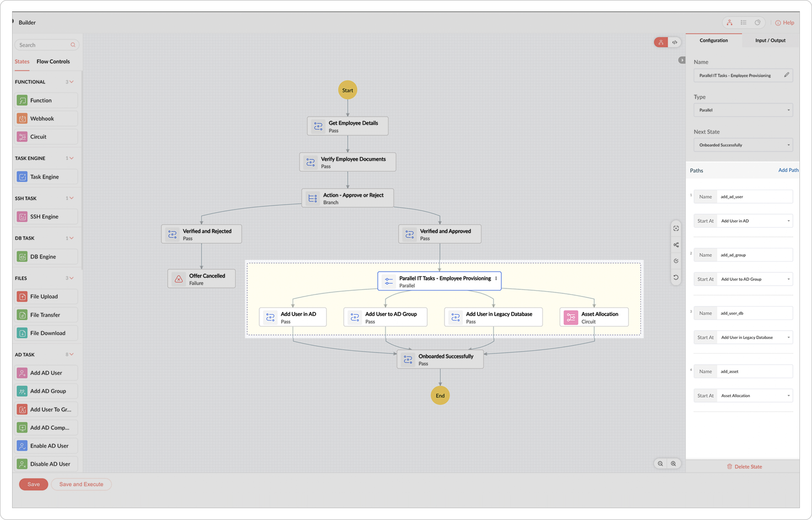This screenshot has height=520, width=812.
Task: Switch to diagram view toggle
Action: click(661, 42)
